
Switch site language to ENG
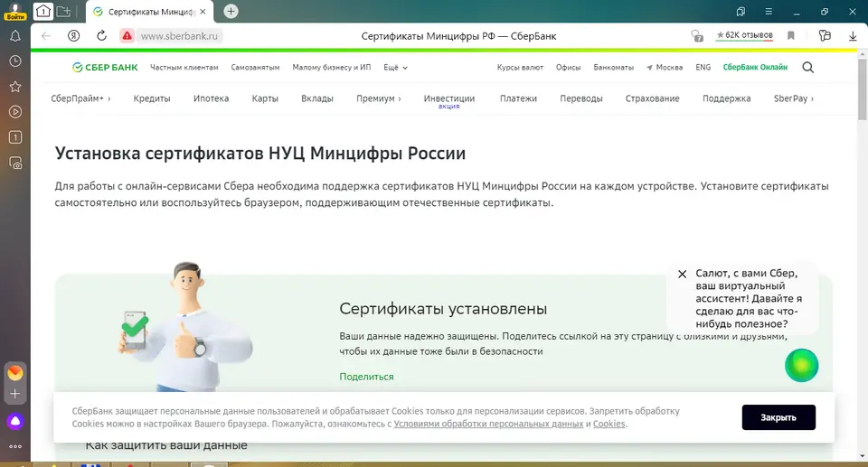[x=703, y=68]
